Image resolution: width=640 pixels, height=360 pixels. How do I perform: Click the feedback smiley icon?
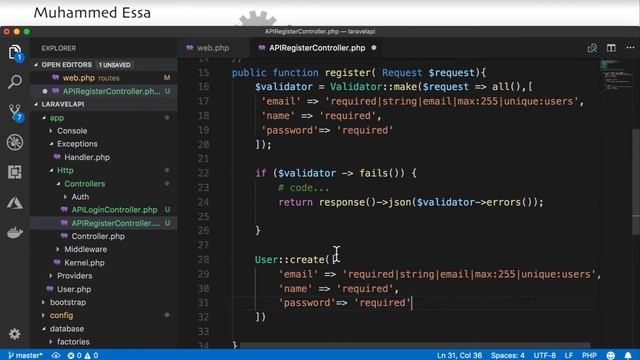tap(611, 355)
